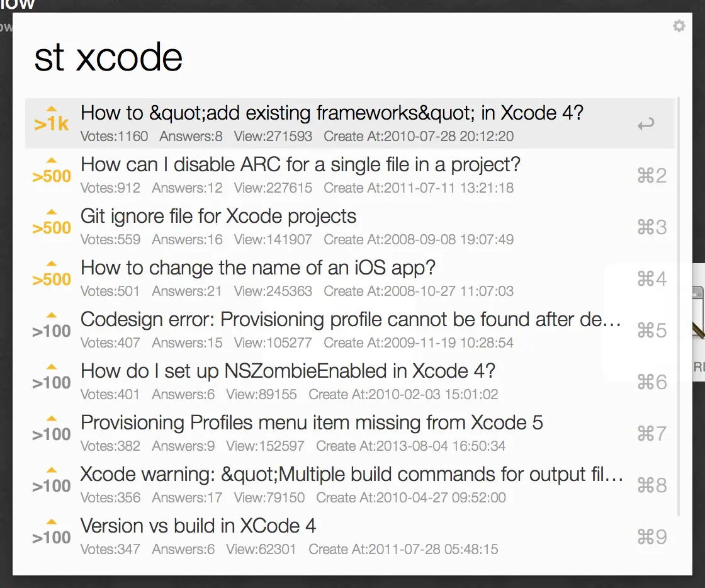Open Provisioning Profiles menu item missing result
705x588 pixels.
(x=350, y=434)
